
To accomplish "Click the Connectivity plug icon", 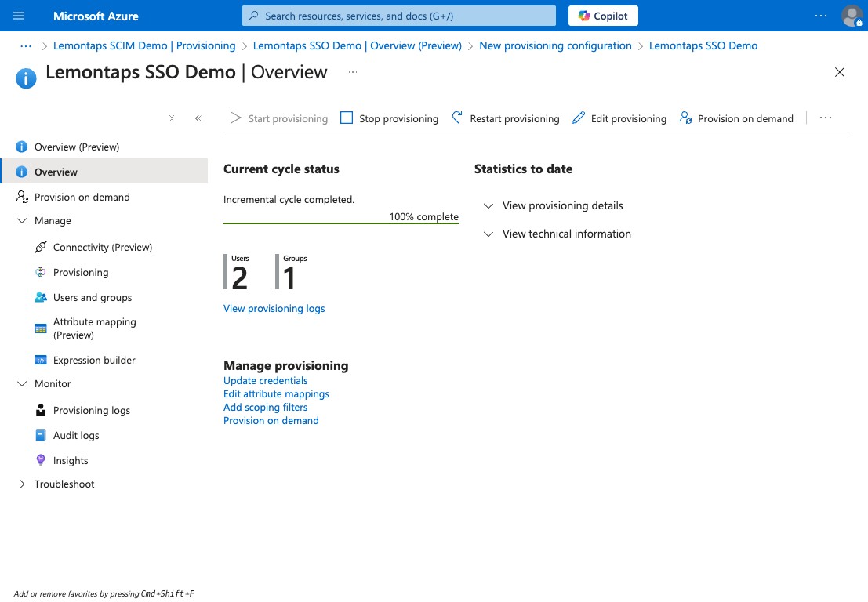I will coord(41,247).
